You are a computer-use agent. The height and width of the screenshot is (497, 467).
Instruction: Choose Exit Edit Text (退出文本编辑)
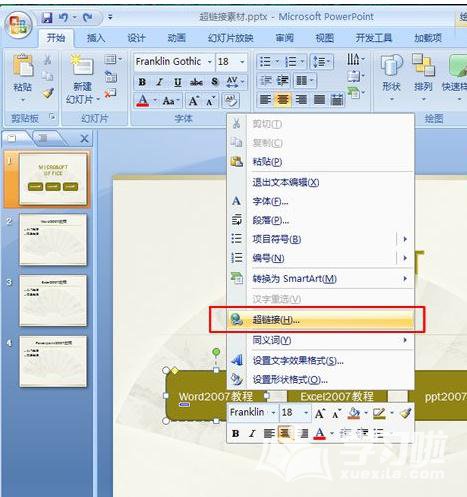tap(321, 182)
